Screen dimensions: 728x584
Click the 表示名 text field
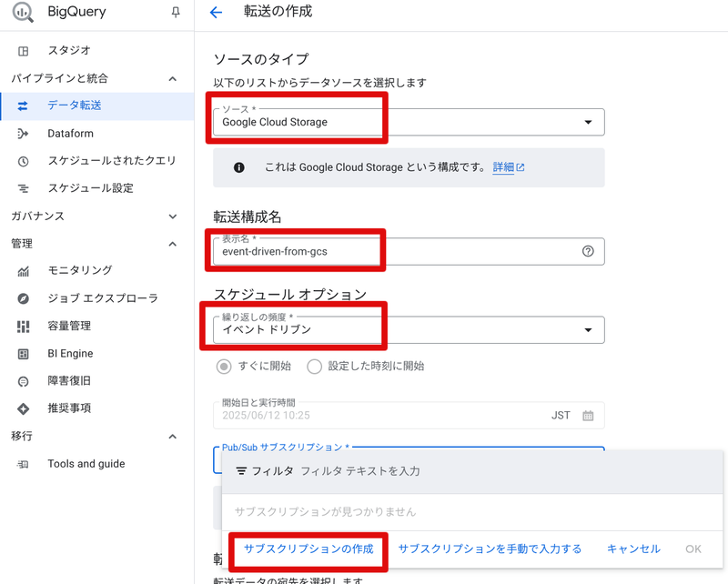coord(409,252)
